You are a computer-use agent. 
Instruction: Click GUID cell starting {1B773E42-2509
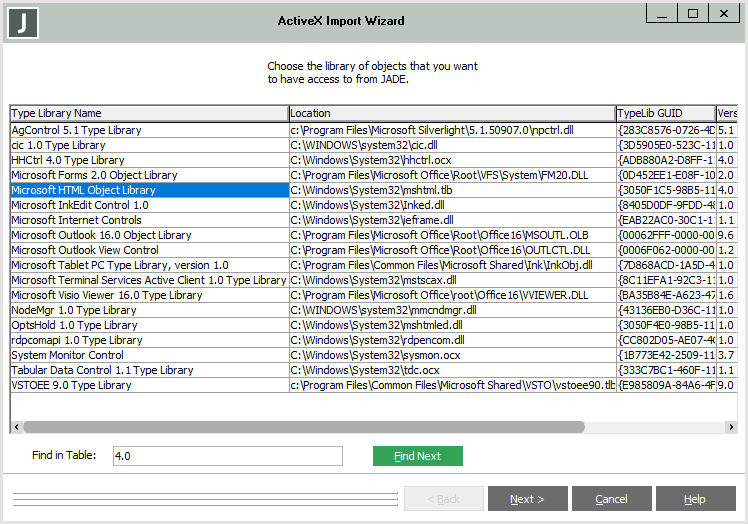pos(666,355)
